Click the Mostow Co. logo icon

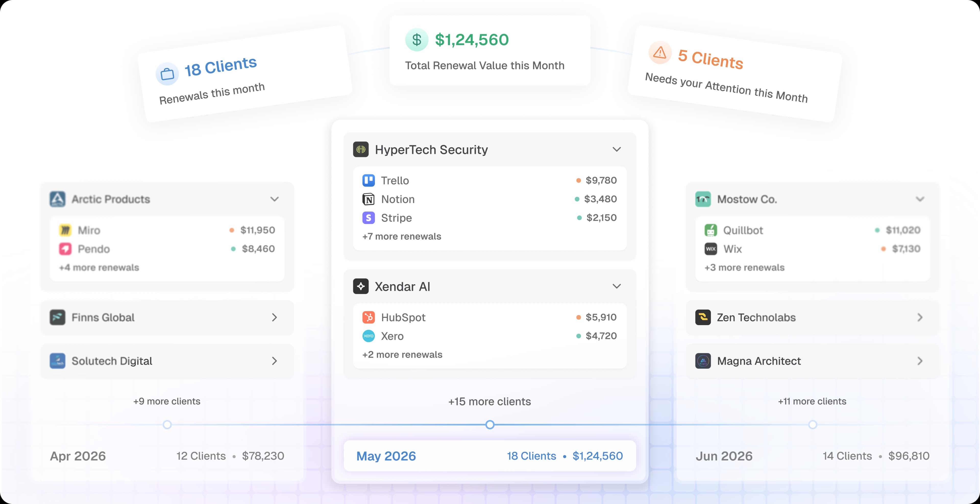703,199
